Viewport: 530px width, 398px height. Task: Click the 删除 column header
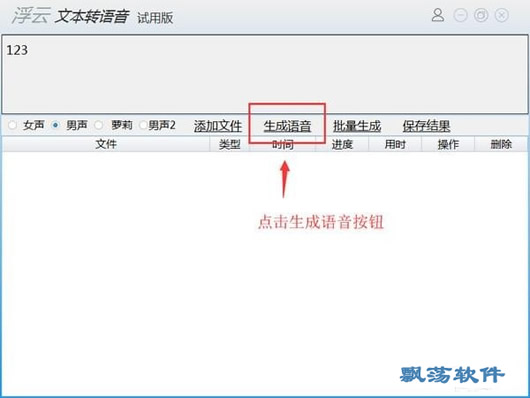tap(501, 144)
